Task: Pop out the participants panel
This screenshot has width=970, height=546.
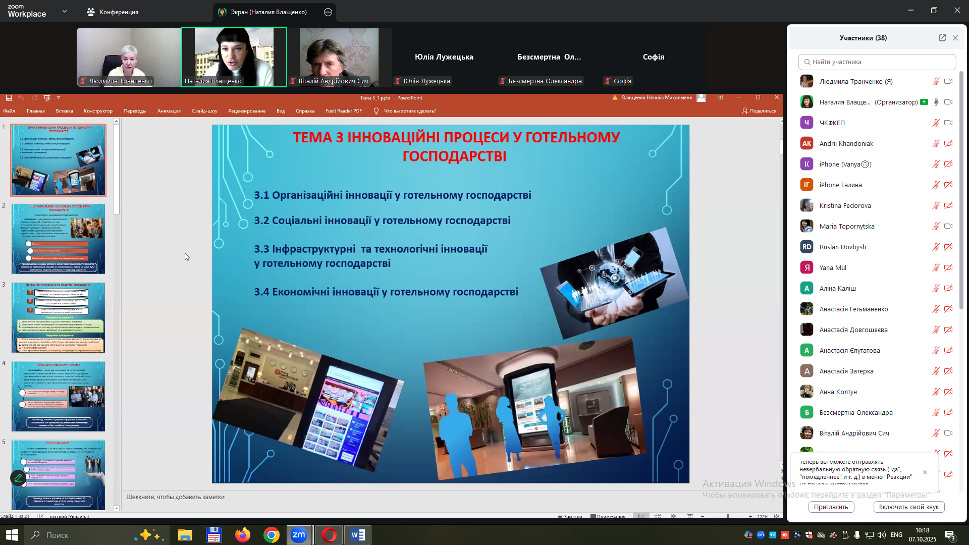Action: point(942,38)
